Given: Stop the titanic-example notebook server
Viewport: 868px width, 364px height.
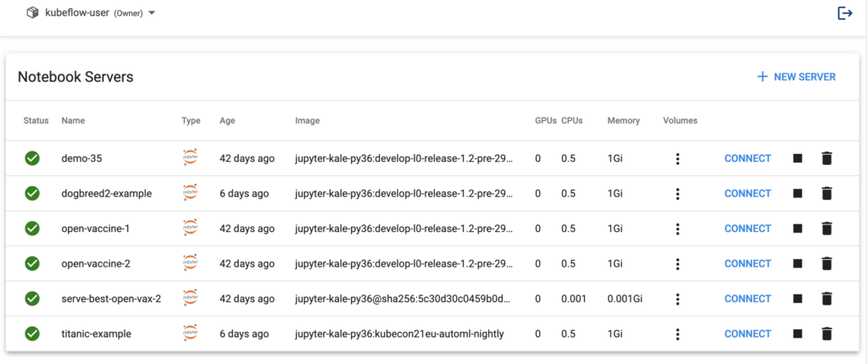Looking at the screenshot, I should tap(797, 334).
